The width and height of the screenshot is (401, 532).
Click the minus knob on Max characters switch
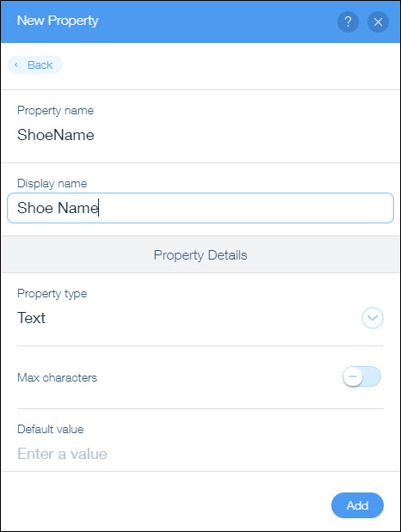click(353, 376)
